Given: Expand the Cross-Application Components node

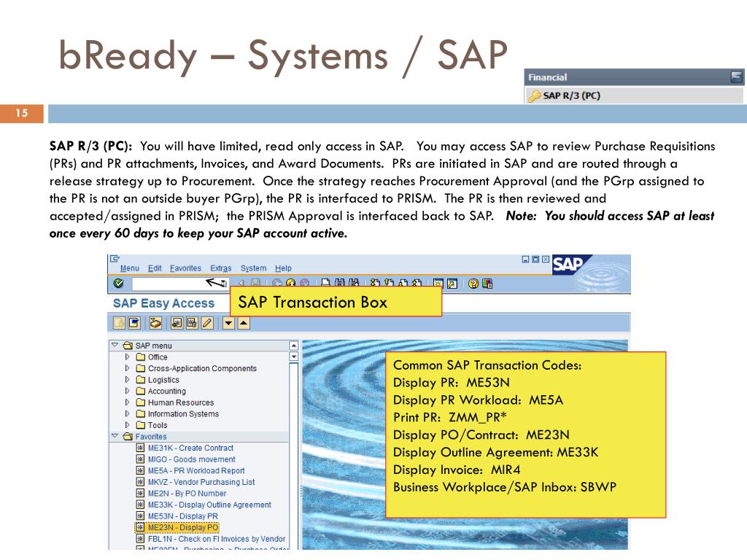Looking at the screenshot, I should click(127, 367).
